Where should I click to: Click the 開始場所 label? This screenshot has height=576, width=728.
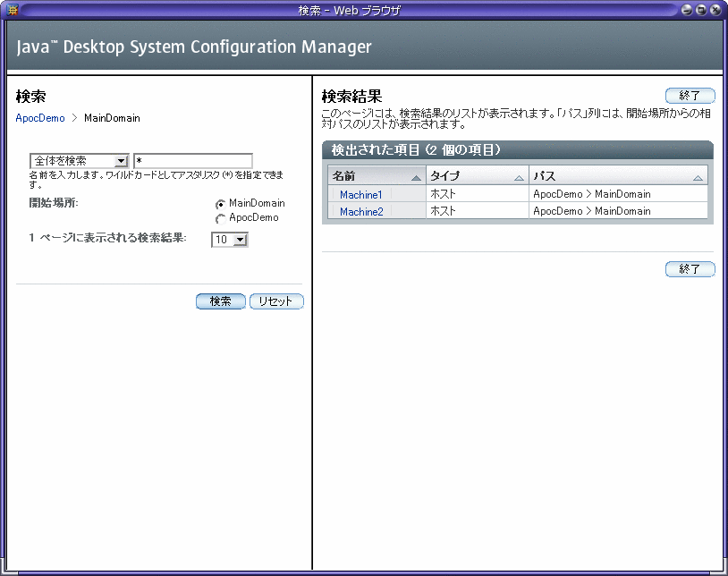[x=54, y=203]
